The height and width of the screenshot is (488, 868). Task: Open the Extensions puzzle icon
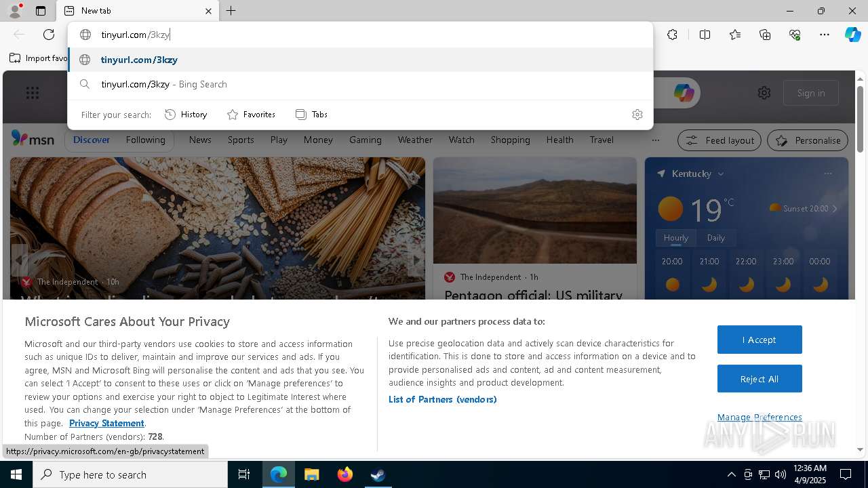[x=672, y=35]
